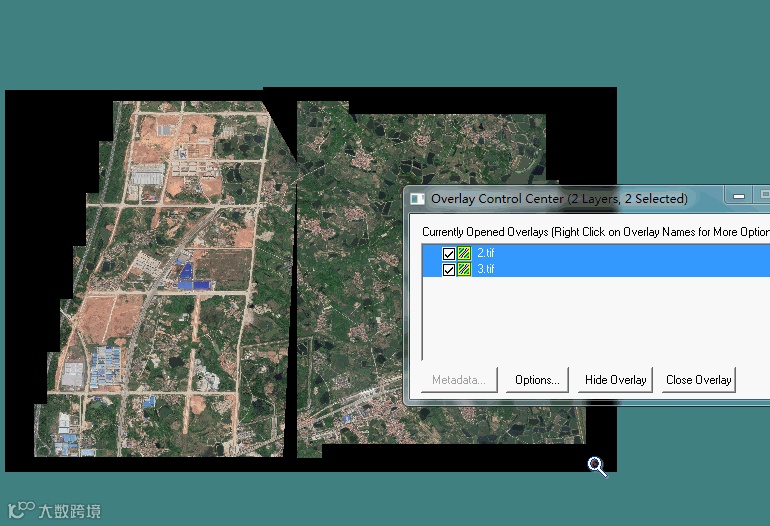The image size is (770, 526).
Task: Click the Hide Overlay button
Action: tap(615, 380)
